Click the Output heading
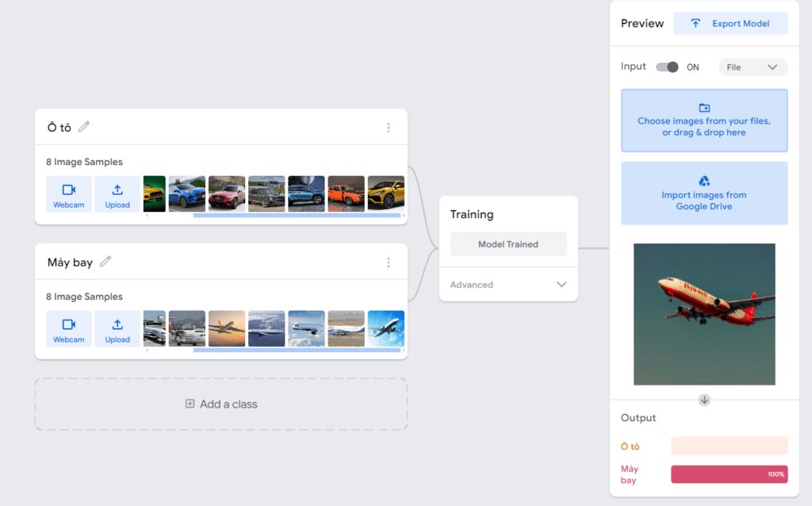 [638, 417]
